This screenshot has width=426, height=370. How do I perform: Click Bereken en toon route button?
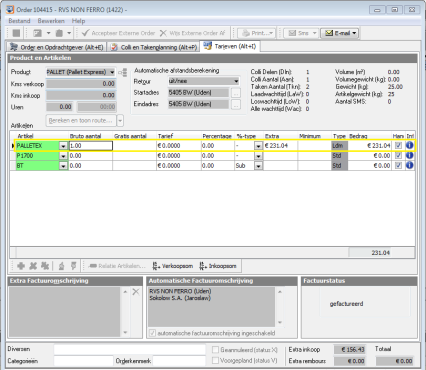(81, 120)
